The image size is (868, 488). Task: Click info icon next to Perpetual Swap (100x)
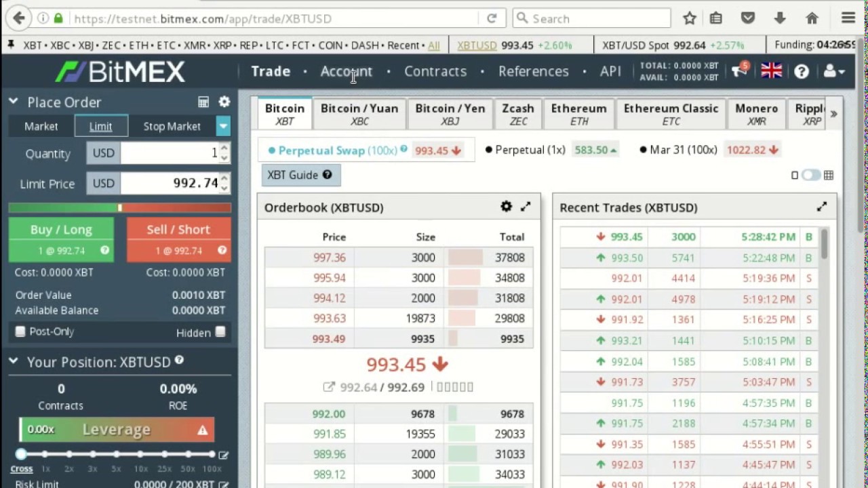click(403, 149)
